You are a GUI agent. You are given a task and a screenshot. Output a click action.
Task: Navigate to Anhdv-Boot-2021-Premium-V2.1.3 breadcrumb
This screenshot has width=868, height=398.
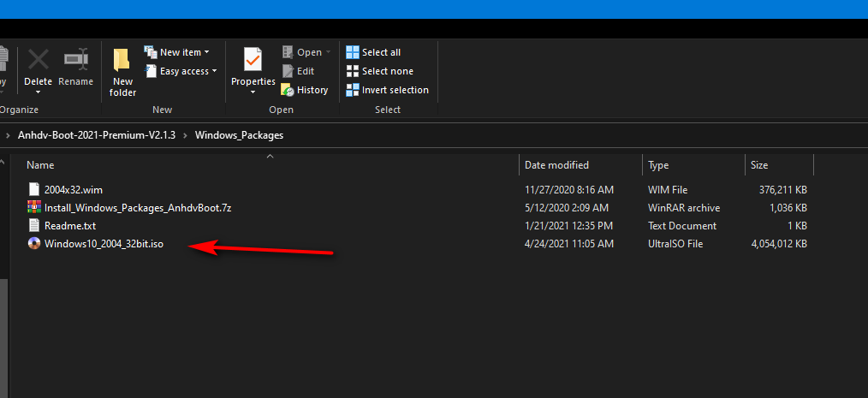coord(97,135)
